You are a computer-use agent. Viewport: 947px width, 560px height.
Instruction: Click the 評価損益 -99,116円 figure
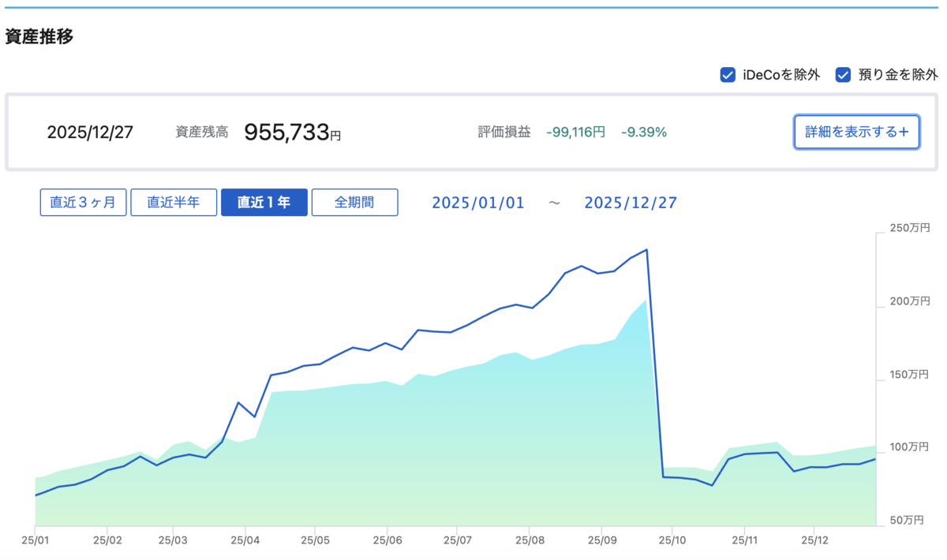tap(575, 132)
